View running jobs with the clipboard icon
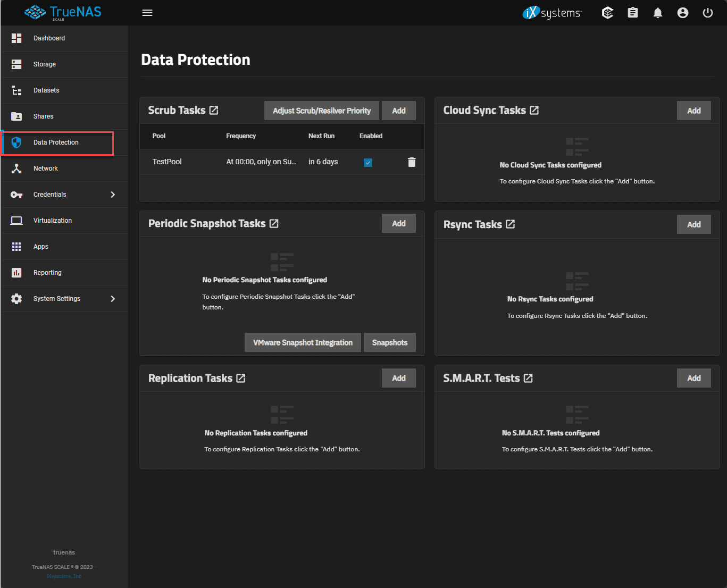The width and height of the screenshot is (727, 588). pos(632,12)
